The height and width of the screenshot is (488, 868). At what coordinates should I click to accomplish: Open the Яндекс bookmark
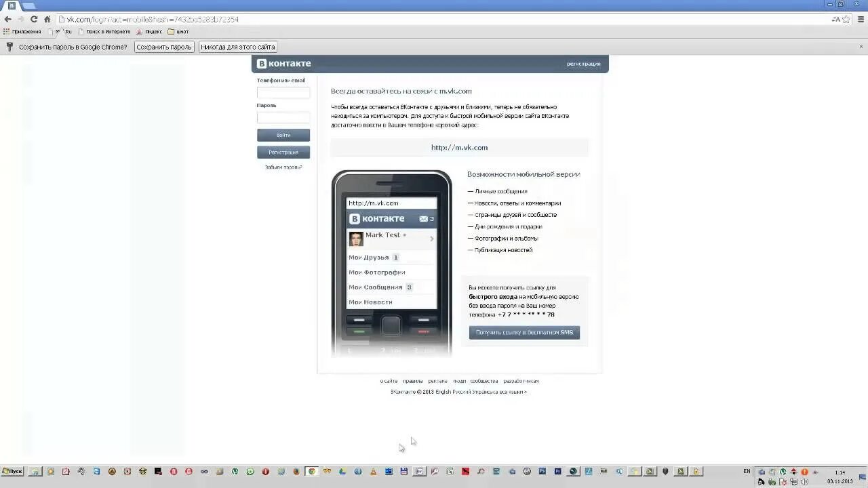(x=149, y=32)
